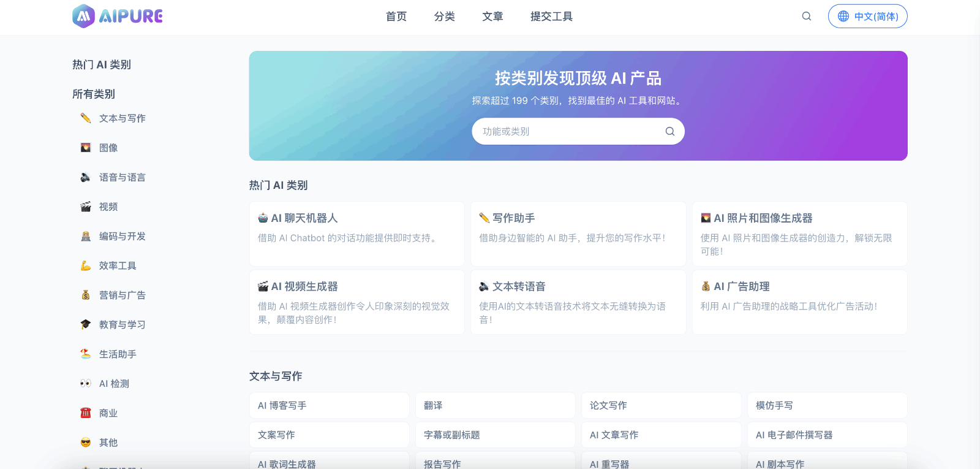Select the AI 广告助理 card
Image resolution: width=980 pixels, height=469 pixels.
click(x=799, y=302)
